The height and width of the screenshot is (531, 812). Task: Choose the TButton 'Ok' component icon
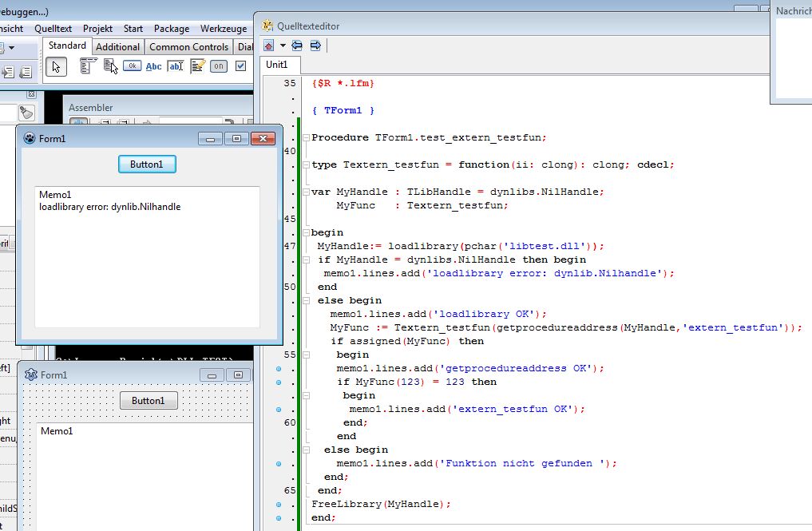[x=132, y=67]
